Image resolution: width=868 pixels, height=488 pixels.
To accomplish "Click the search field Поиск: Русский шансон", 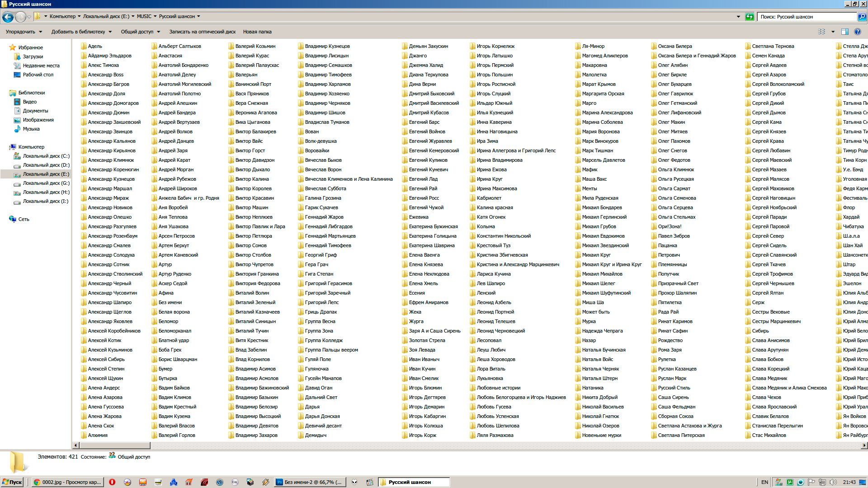I will click(x=807, y=17).
